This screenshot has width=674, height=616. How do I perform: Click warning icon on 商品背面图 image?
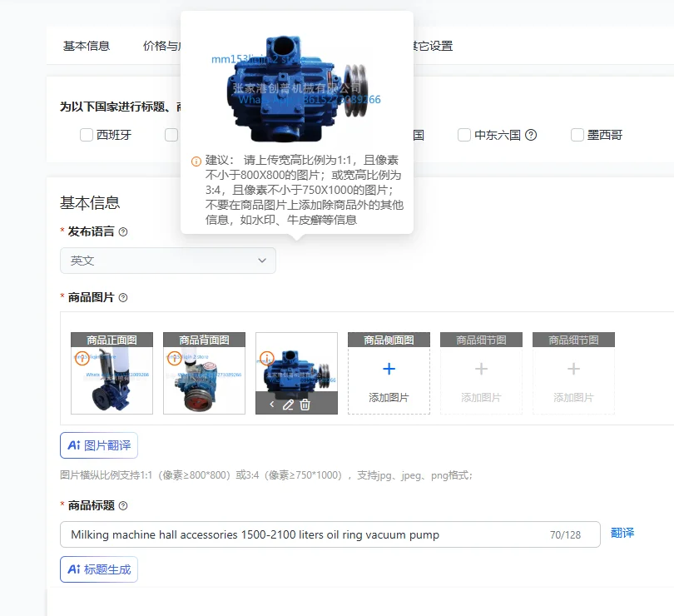tap(175, 358)
